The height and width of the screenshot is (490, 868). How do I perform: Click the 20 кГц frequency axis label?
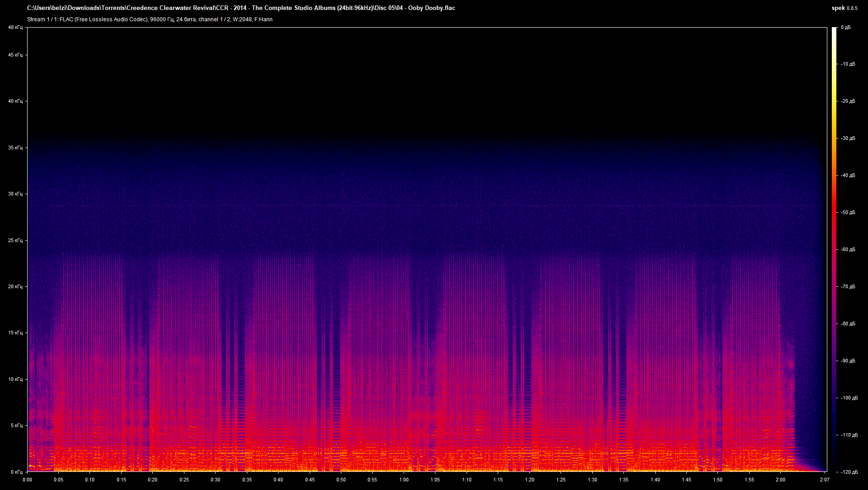pyautogui.click(x=15, y=286)
